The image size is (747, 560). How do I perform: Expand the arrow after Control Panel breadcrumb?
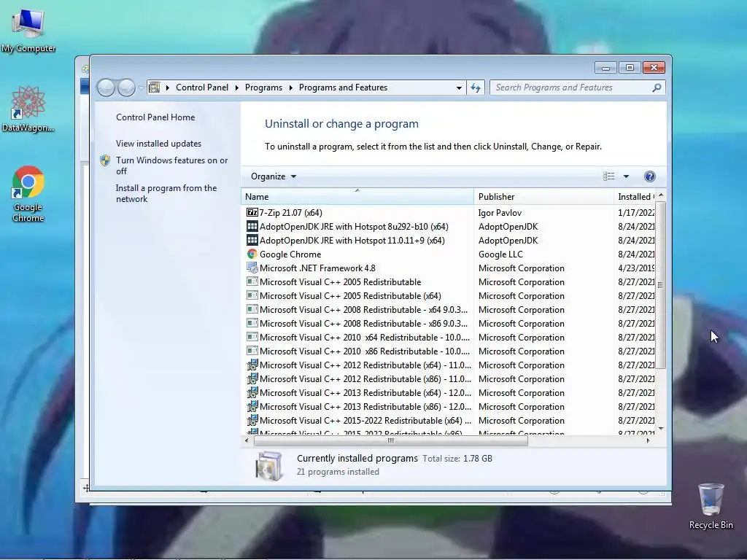(237, 87)
